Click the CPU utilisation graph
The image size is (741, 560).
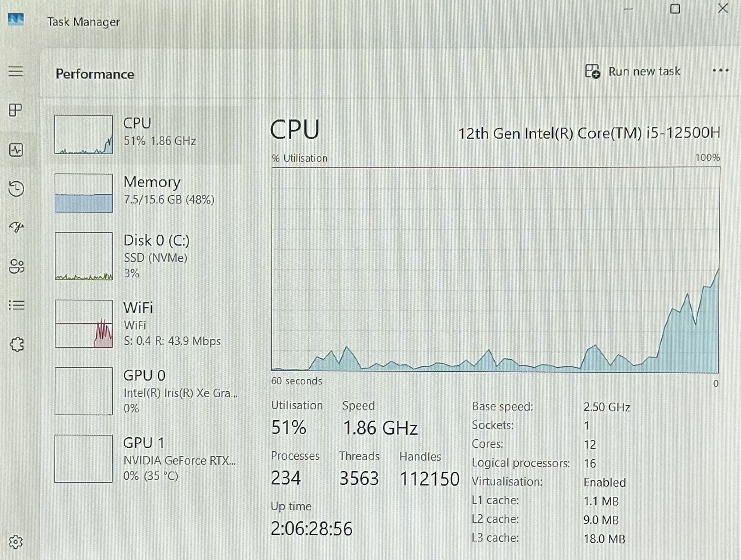click(495, 270)
